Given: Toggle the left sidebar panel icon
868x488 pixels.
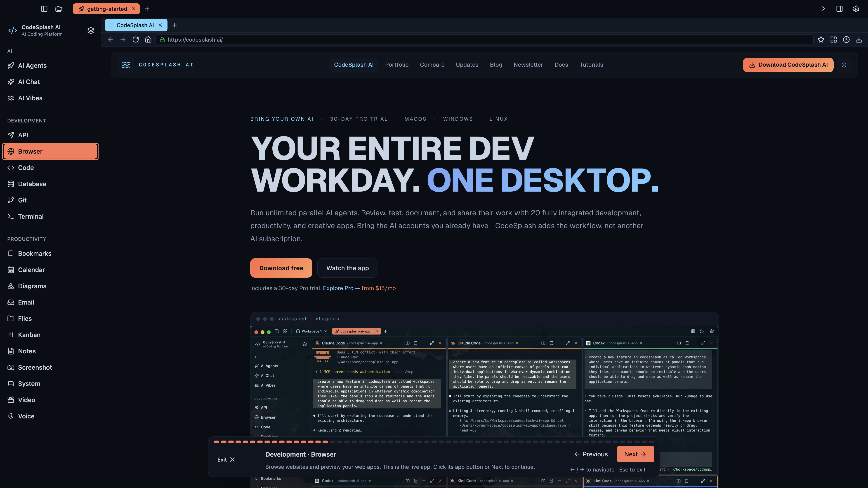Looking at the screenshot, I should click(x=44, y=9).
